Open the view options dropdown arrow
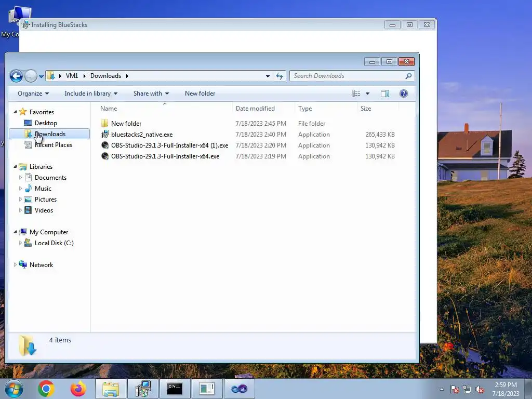532x399 pixels. 367,94
